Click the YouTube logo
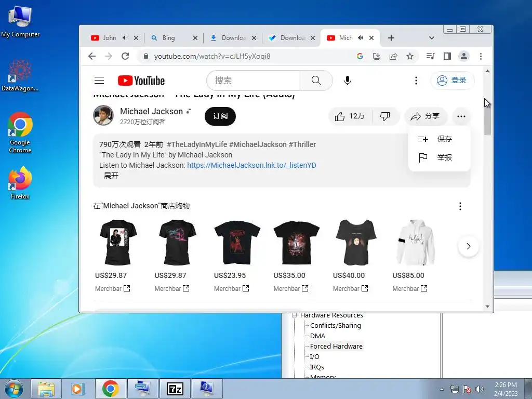 [x=141, y=81]
